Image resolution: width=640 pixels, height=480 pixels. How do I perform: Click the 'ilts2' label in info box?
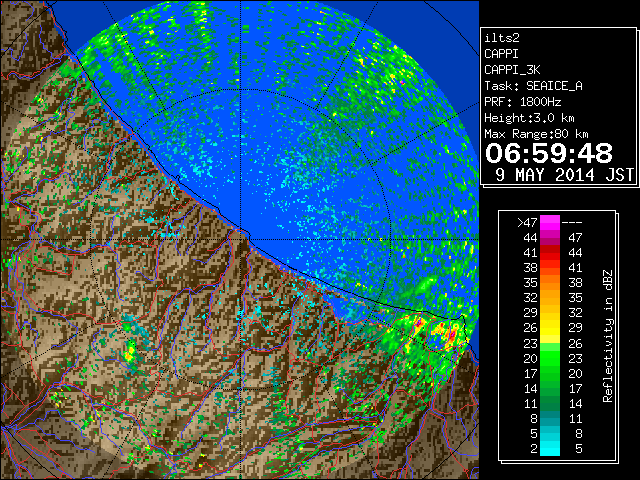(502, 38)
